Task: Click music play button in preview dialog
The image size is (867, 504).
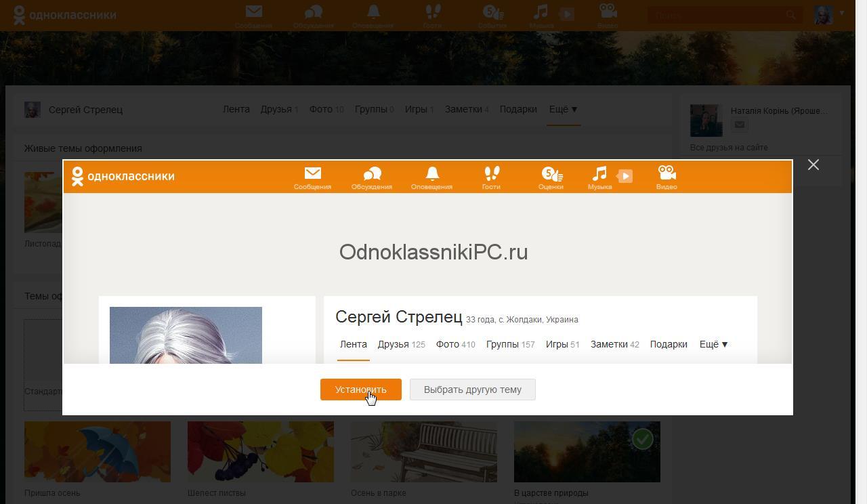Action: (625, 176)
